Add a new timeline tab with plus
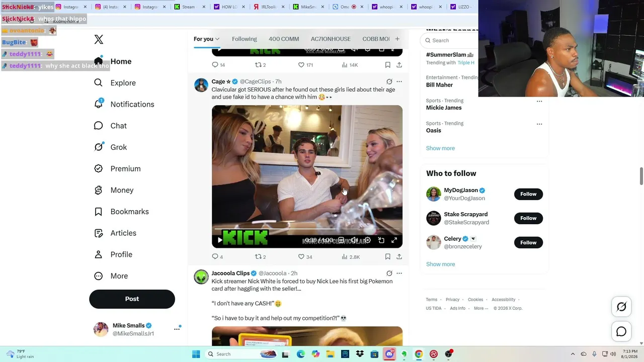The height and width of the screenshot is (362, 644). tap(397, 39)
